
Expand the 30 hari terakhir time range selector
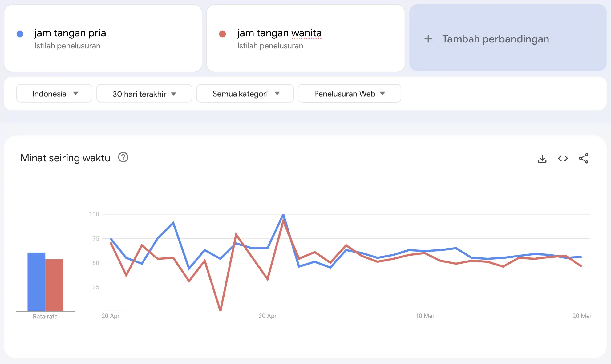(x=144, y=93)
